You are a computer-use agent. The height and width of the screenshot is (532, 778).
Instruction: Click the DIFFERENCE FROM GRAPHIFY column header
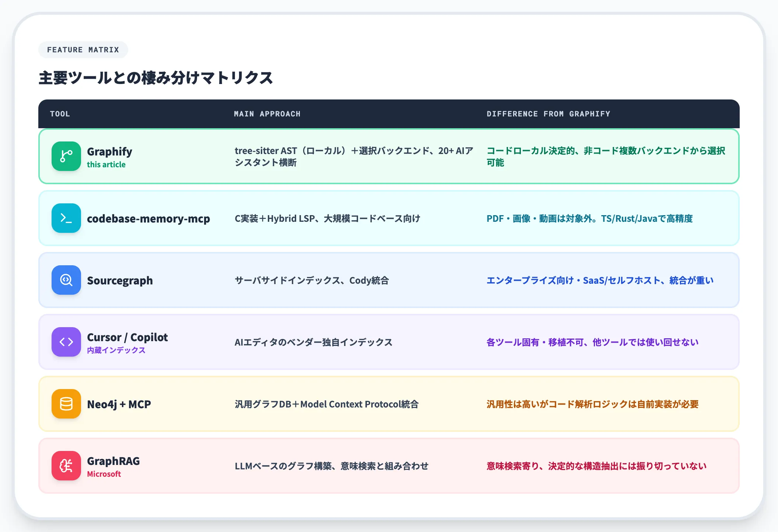tap(549, 114)
